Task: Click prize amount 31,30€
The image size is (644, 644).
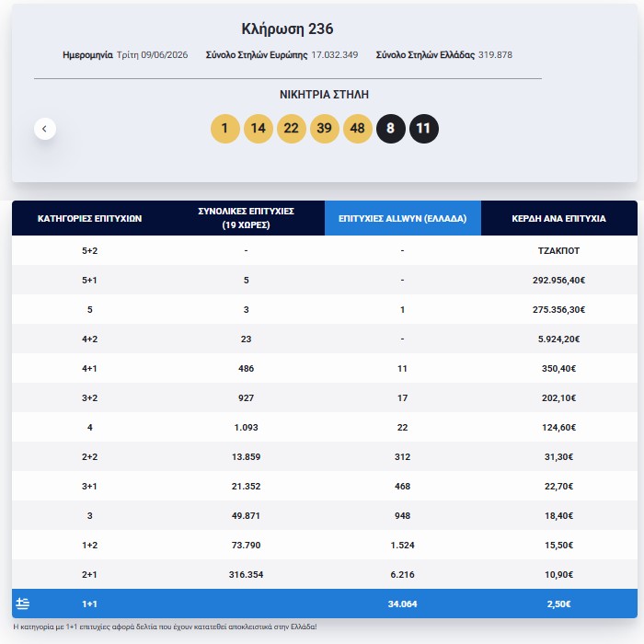Action: coord(558,456)
